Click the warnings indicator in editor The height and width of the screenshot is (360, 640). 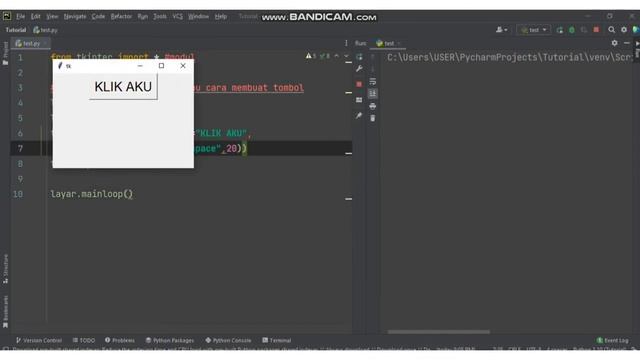click(311, 56)
